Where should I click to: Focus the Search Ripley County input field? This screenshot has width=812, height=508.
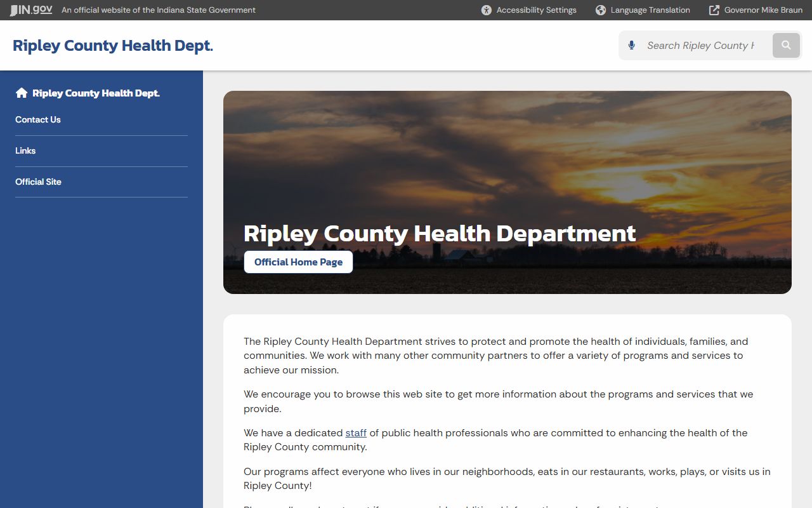(x=700, y=45)
